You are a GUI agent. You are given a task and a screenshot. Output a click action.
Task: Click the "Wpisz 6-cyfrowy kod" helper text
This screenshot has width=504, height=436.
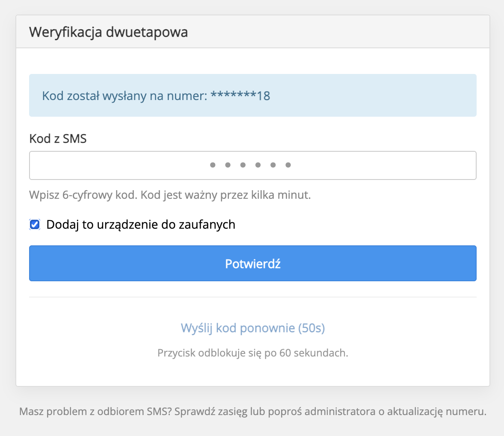[x=83, y=195]
